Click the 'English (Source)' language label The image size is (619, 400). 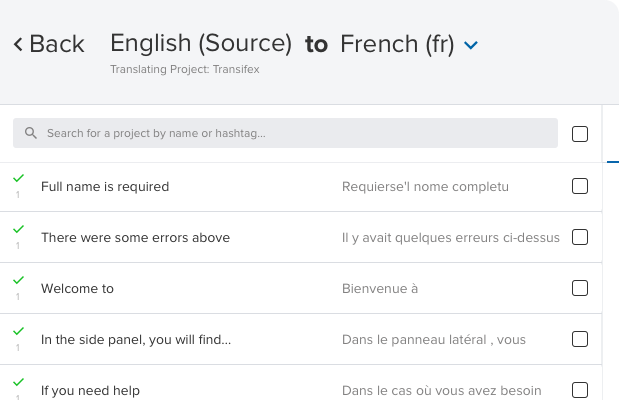pyautogui.click(x=201, y=43)
